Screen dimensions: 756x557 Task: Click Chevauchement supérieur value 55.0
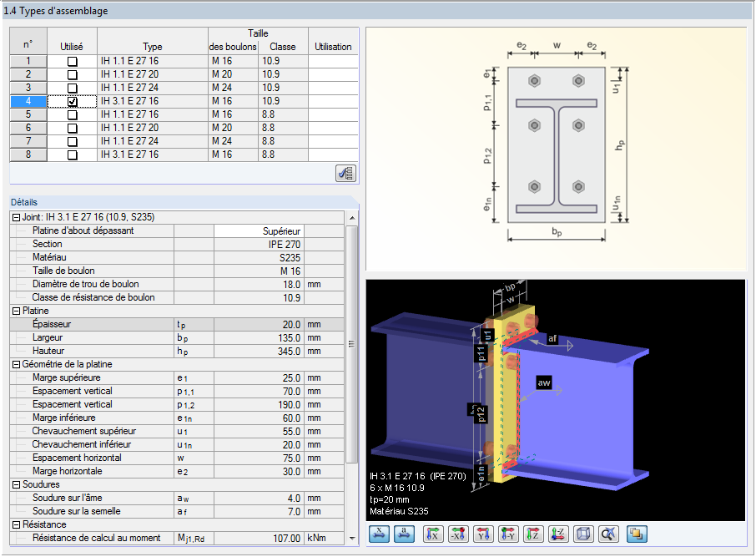259,432
